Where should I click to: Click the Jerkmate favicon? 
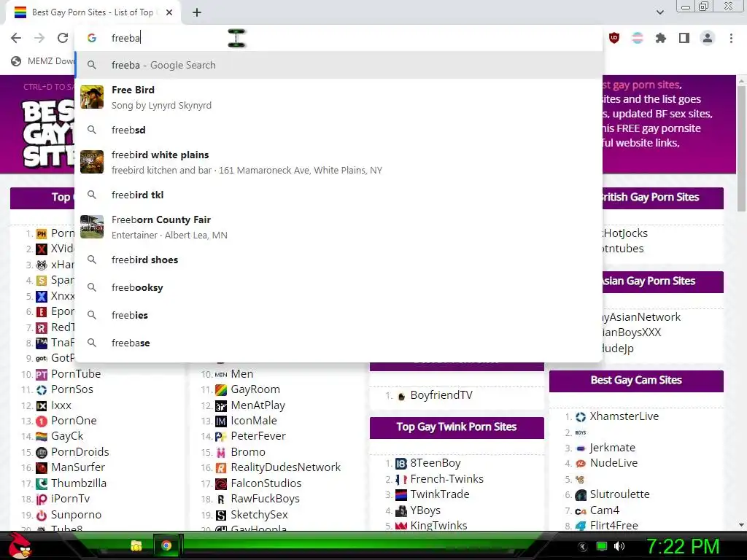[x=581, y=448]
